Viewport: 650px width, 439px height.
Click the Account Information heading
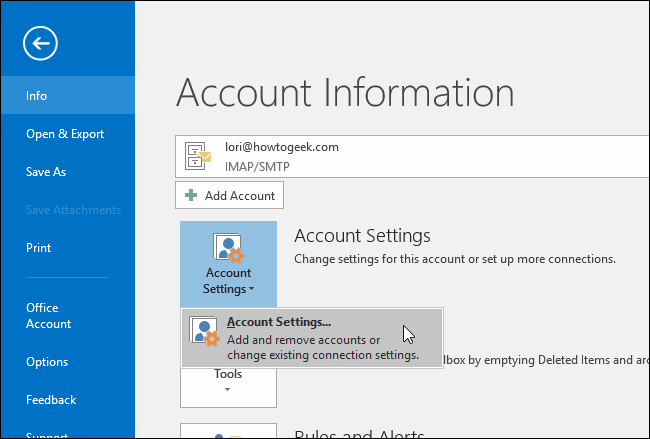(x=345, y=92)
